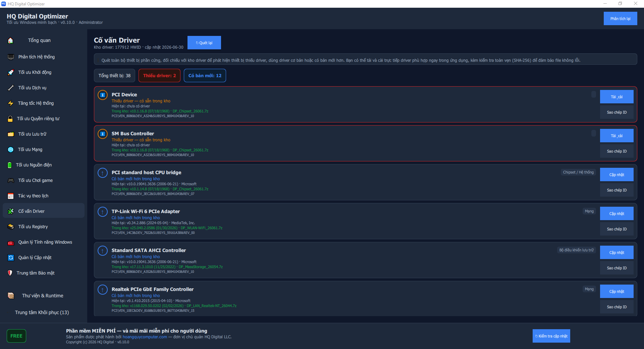
Task: Click the Mạng tag on the Realtek row
Action: [x=589, y=289]
